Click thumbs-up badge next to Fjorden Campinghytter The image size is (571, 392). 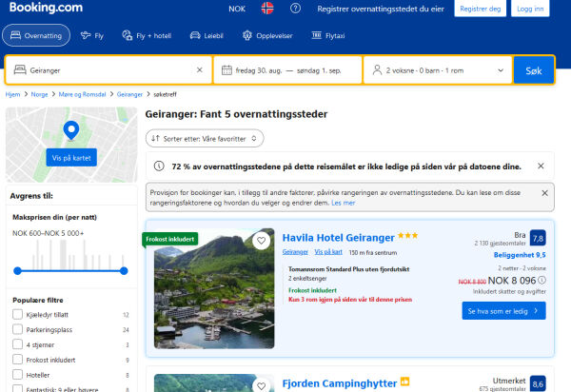pos(405,382)
